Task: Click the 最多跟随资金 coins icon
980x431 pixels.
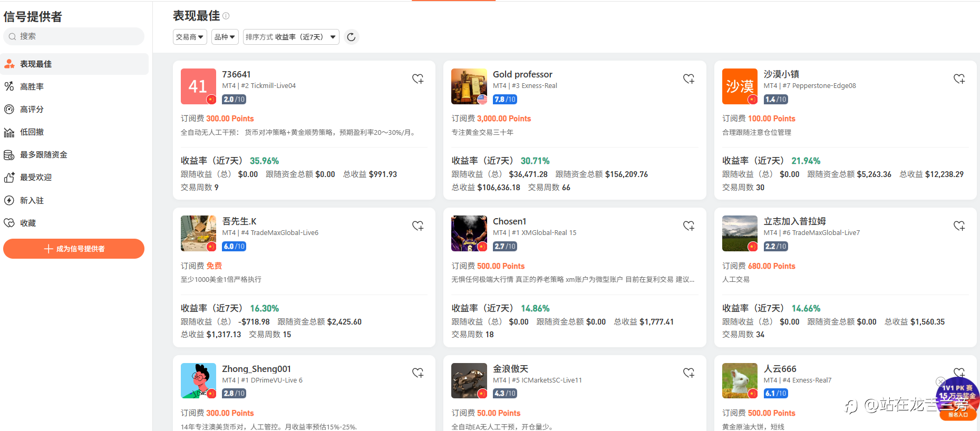Action: click(x=9, y=155)
